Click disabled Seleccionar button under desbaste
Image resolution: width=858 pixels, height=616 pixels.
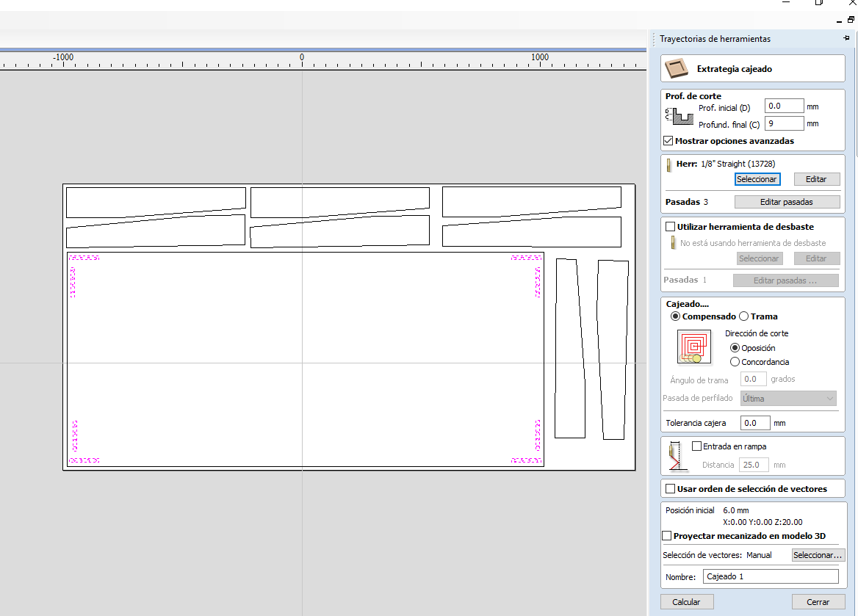758,258
